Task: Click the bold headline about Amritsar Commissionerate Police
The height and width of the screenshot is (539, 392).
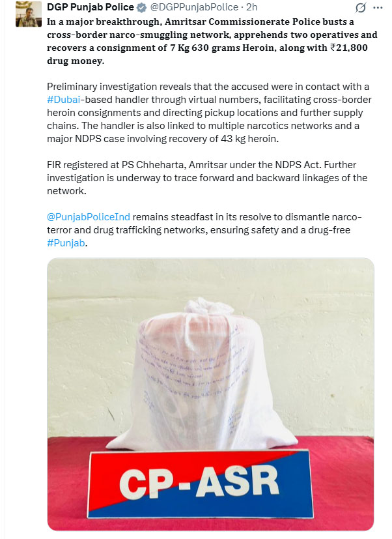Action: [x=212, y=41]
